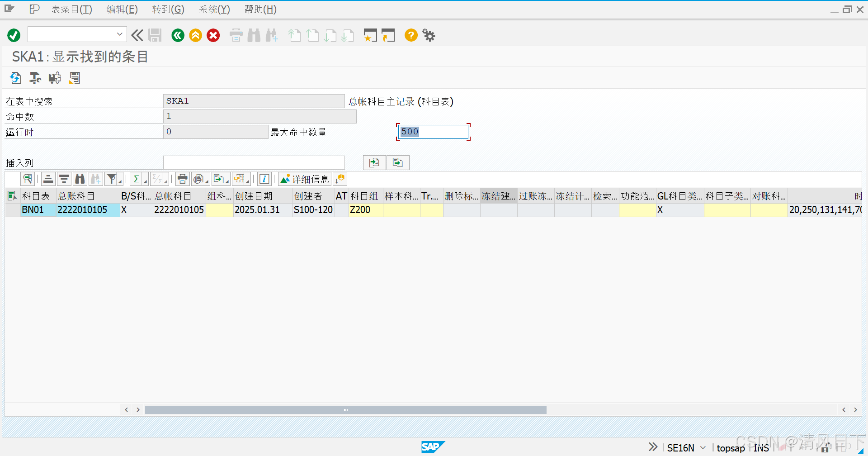The width and height of the screenshot is (868, 456).
Task: Print the result list
Action: point(182,179)
